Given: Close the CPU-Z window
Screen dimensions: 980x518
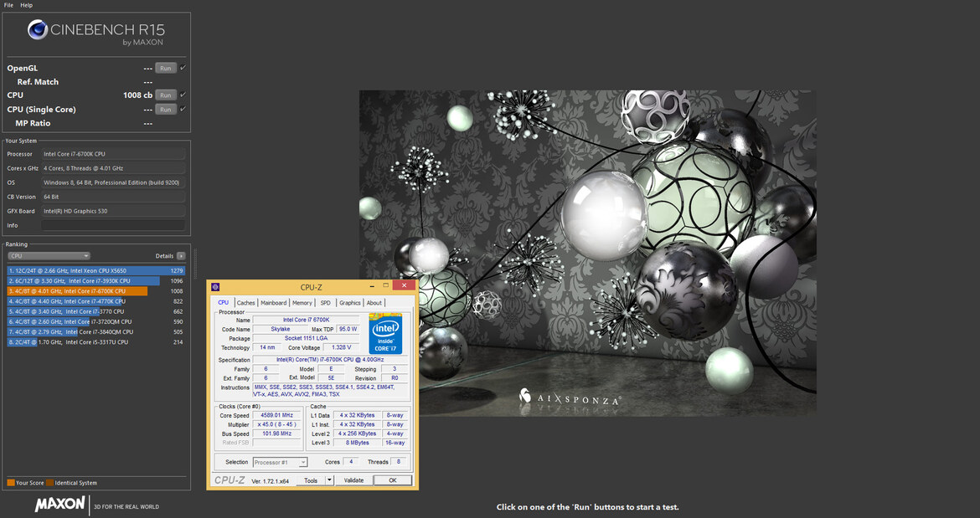Looking at the screenshot, I should 404,285.
